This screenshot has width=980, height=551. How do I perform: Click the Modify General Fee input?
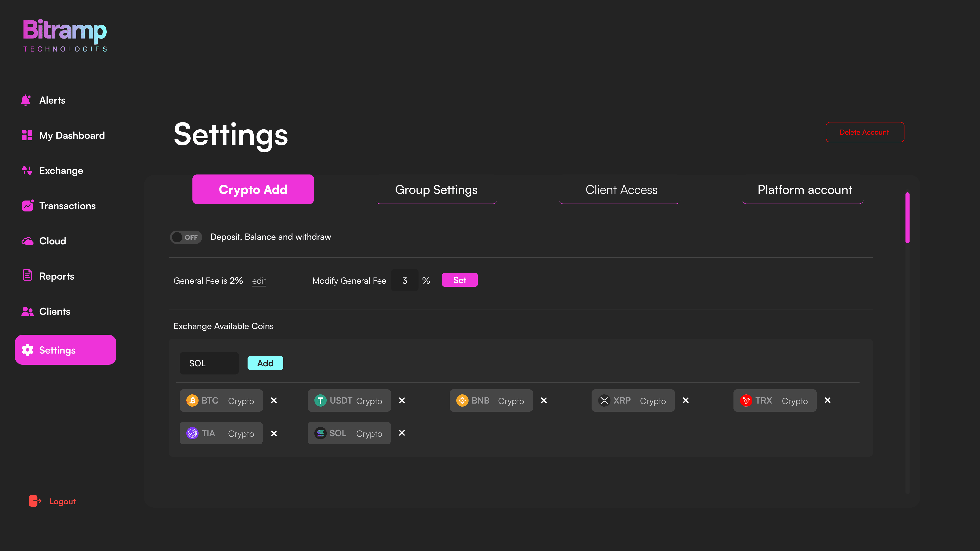(405, 280)
